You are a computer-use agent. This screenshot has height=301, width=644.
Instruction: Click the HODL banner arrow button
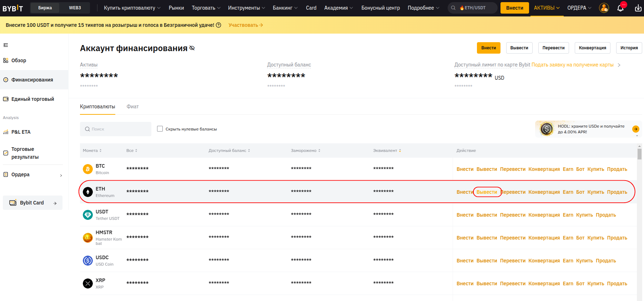[x=636, y=129]
